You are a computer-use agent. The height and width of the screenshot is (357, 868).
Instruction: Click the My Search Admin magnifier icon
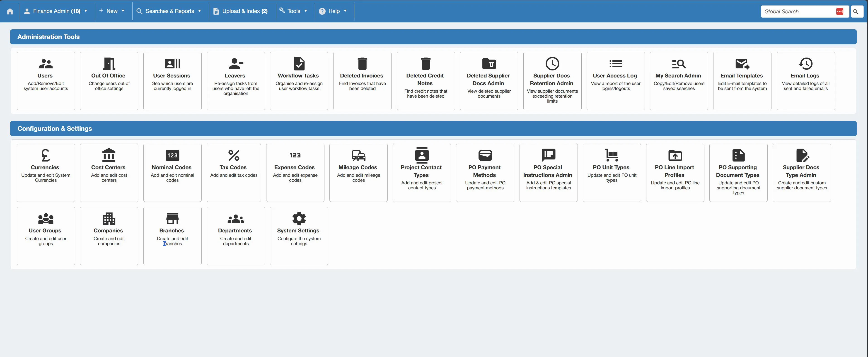tap(679, 63)
